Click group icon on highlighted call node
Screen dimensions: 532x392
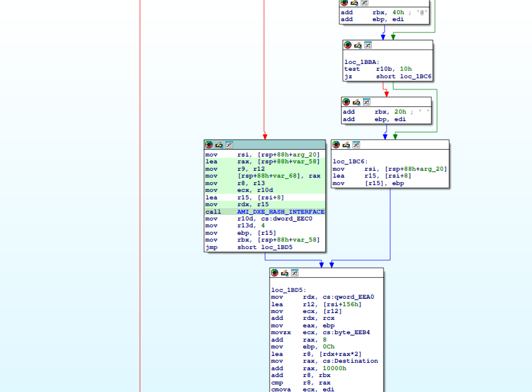229,145
